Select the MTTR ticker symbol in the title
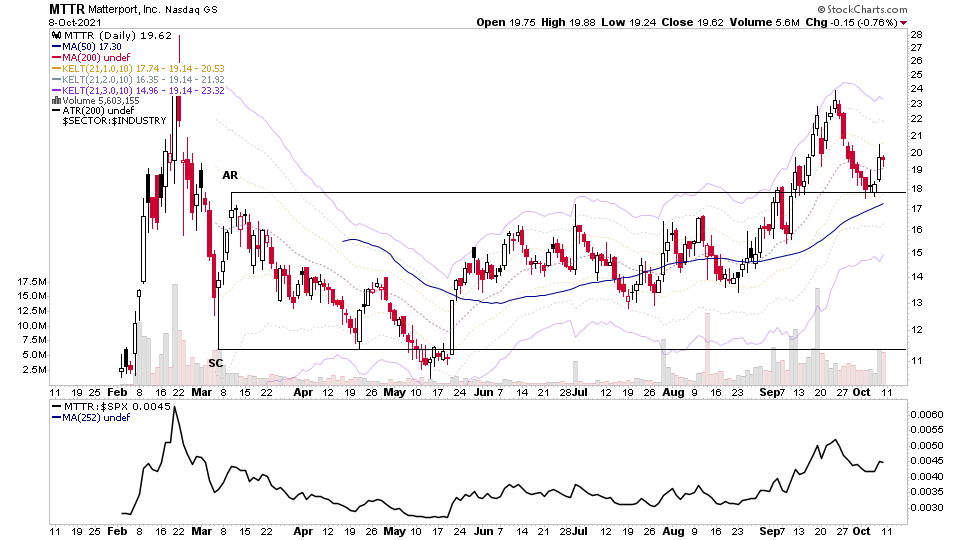Viewport: 960px width, 540px height. (x=67, y=9)
